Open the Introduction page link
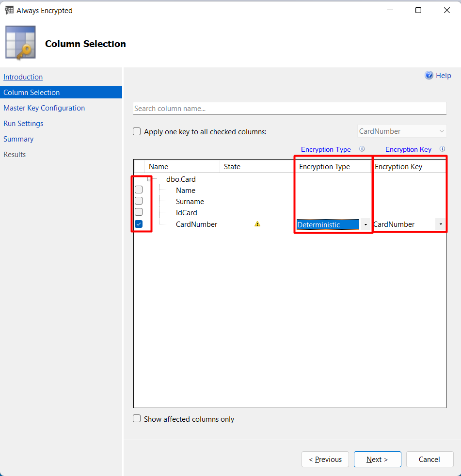 pyautogui.click(x=23, y=77)
